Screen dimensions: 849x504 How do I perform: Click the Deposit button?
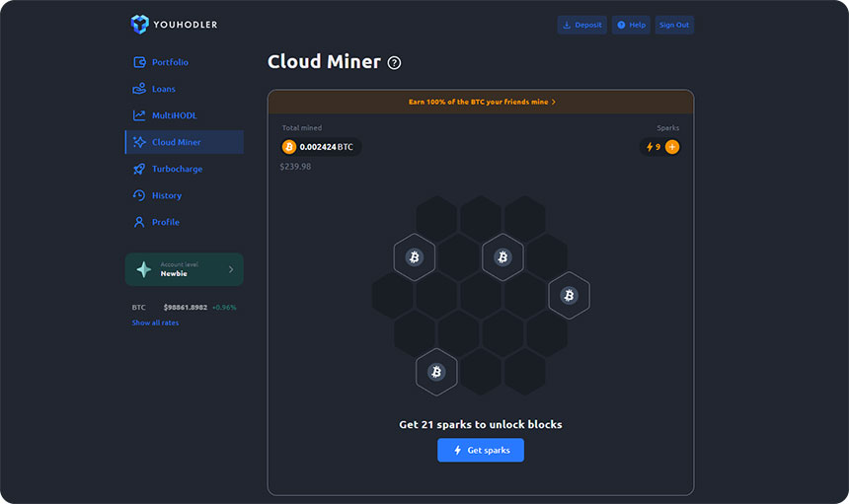tap(582, 25)
